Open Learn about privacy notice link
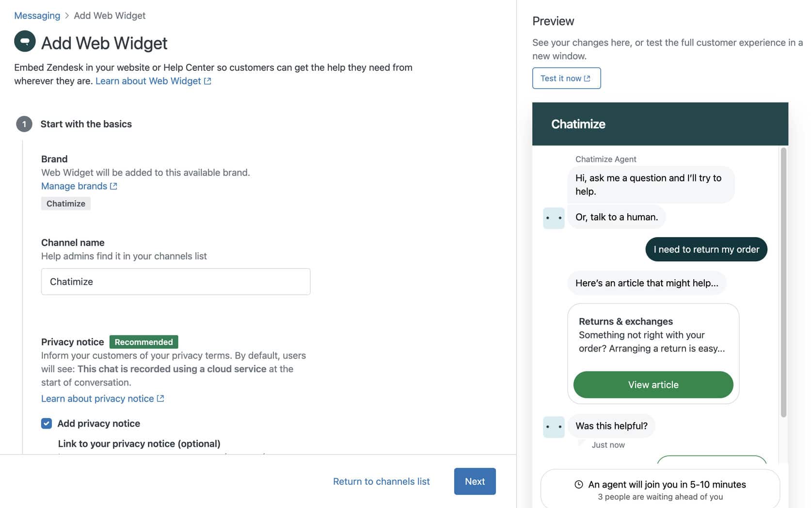Viewport: 812px width, 508px height. (x=97, y=398)
